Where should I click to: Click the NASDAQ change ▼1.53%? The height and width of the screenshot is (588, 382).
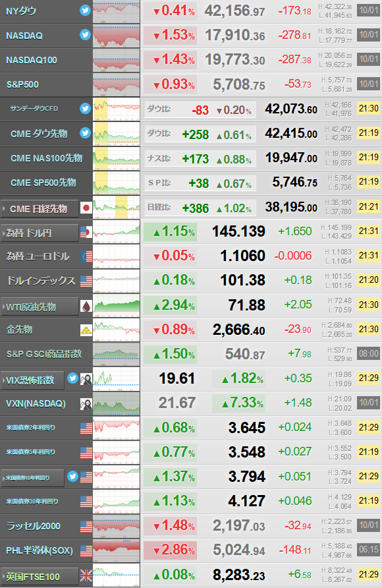click(x=171, y=36)
